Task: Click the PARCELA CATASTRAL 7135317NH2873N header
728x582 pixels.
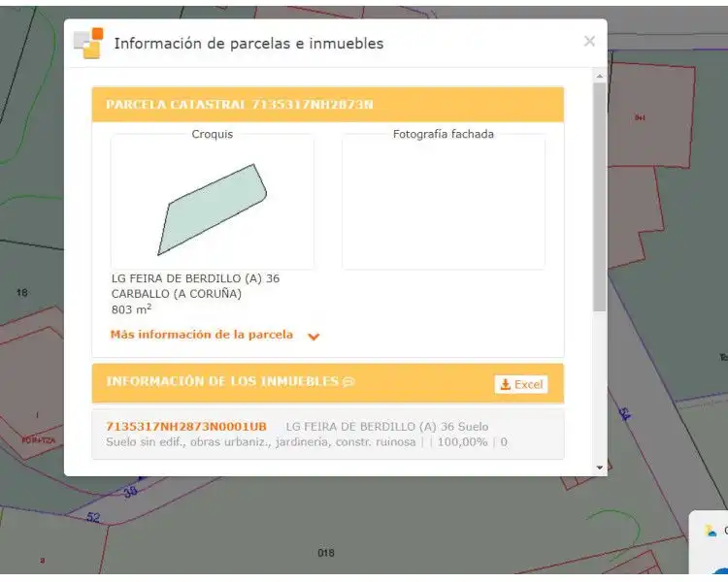Action: 328,105
